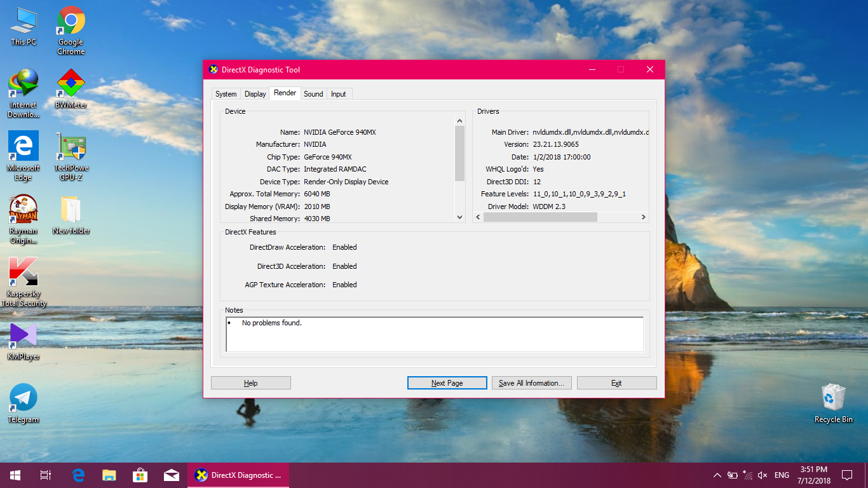Click the DirectX title bar icon
The height and width of the screenshot is (488, 868).
pyautogui.click(x=213, y=69)
